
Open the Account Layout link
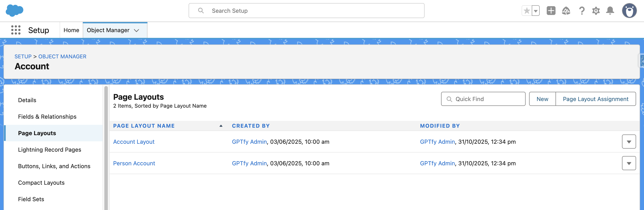point(134,142)
